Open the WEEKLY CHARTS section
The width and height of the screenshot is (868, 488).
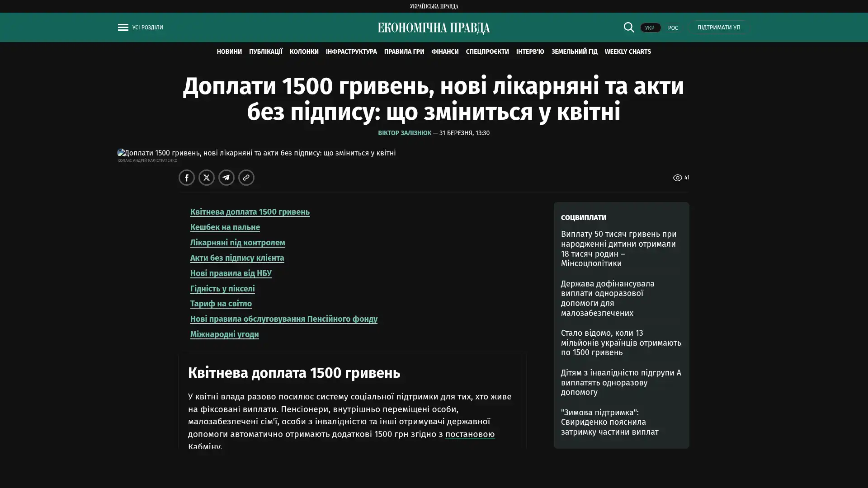point(627,52)
